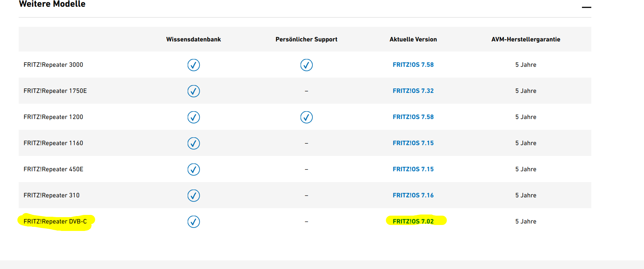Open FRITZ!OS 7.15 link for Repeater 1160
This screenshot has height=269, width=644.
(413, 143)
